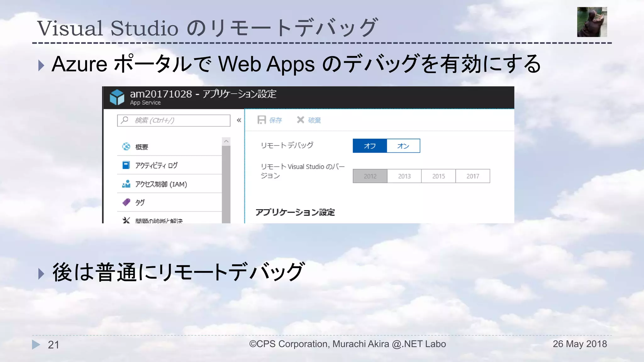Open 問題の診断と解決 menu item
This screenshot has height=362, width=644.
click(169, 218)
